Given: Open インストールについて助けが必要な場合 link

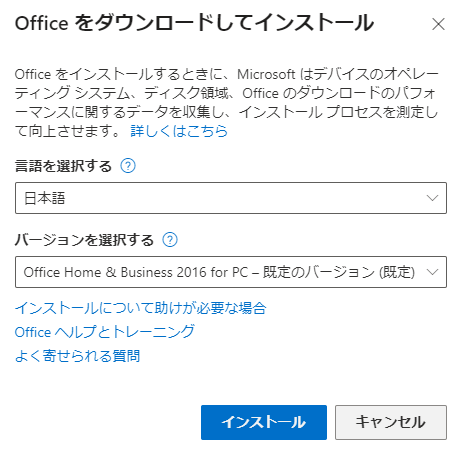Looking at the screenshot, I should (140, 308).
